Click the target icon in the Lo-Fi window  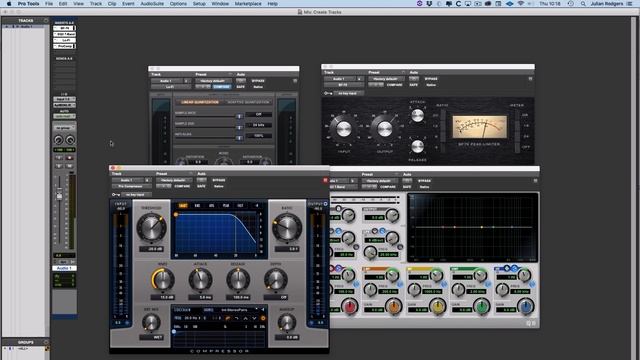click(x=295, y=81)
